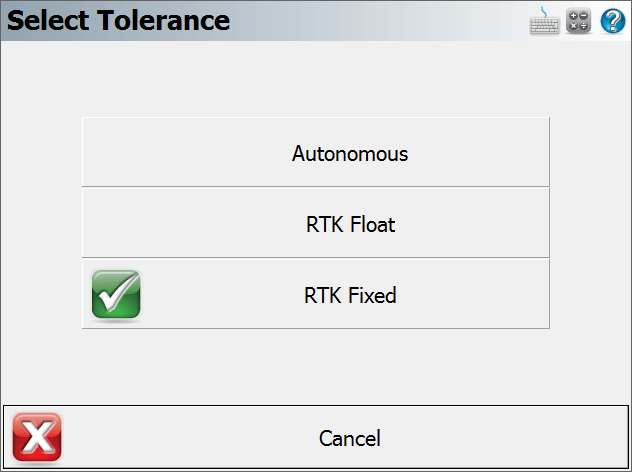Image resolution: width=632 pixels, height=472 pixels.
Task: Uncheck the currently selected RTK Fixed checkmark
Action: point(116,294)
